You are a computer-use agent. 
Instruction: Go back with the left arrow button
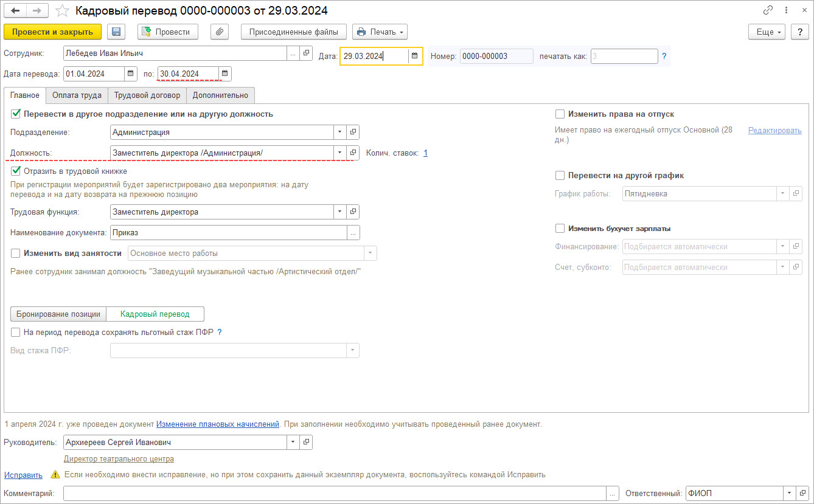pos(15,10)
